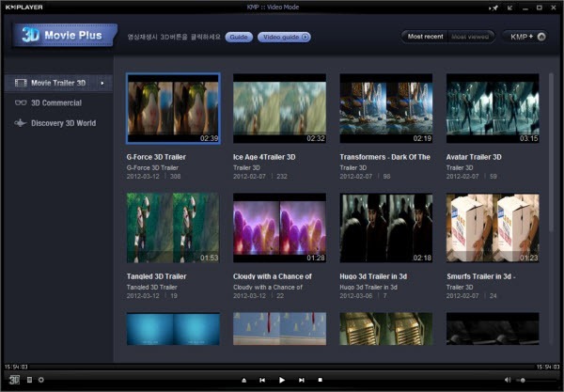Screen dimensions: 564x392
Task: Click the Guide button
Action: tap(238, 37)
